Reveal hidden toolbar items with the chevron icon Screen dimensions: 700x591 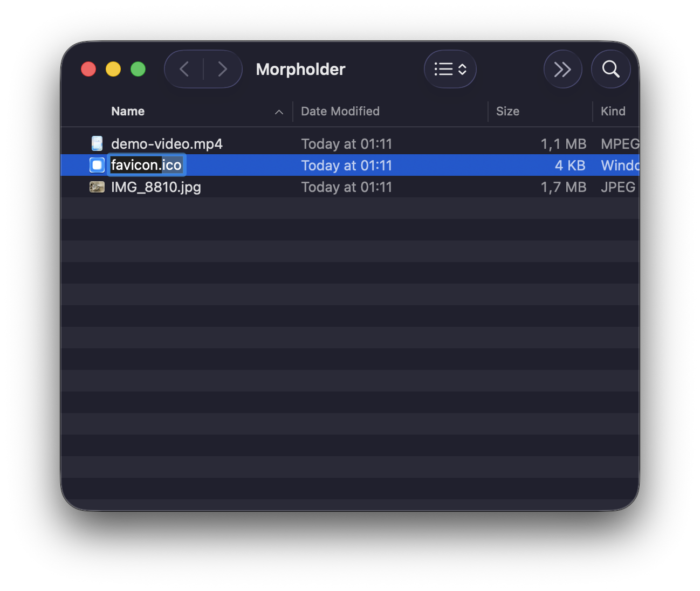pyautogui.click(x=562, y=69)
